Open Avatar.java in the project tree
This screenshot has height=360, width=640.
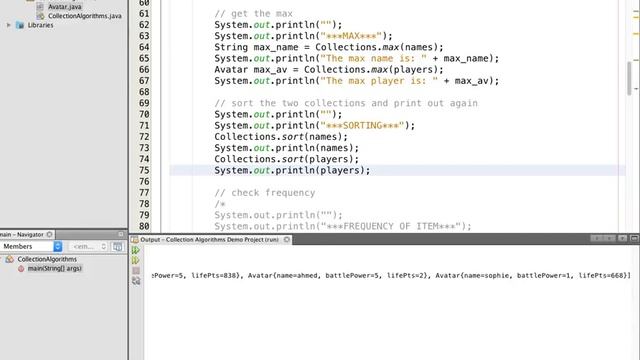pos(64,7)
